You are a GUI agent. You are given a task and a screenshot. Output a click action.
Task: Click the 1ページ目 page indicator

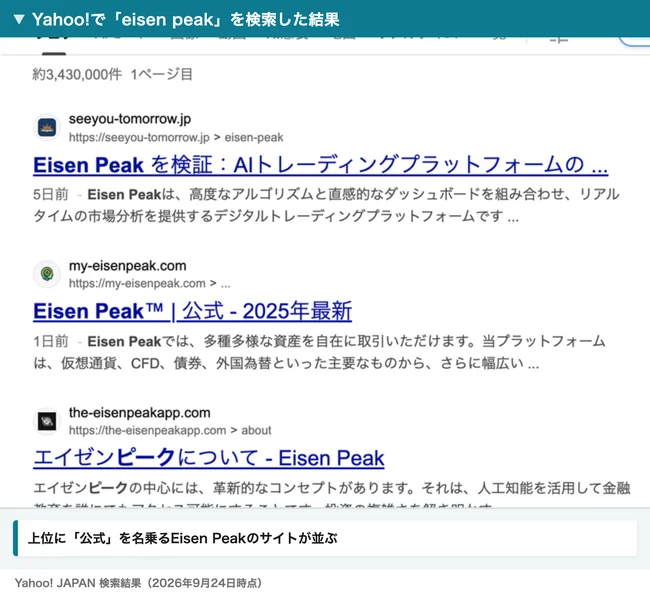coord(161,75)
